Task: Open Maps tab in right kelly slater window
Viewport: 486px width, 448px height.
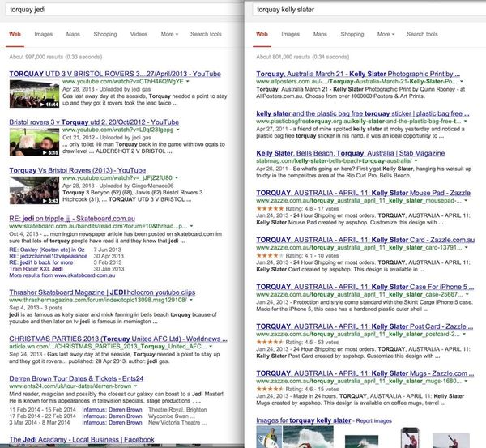Action: point(320,34)
